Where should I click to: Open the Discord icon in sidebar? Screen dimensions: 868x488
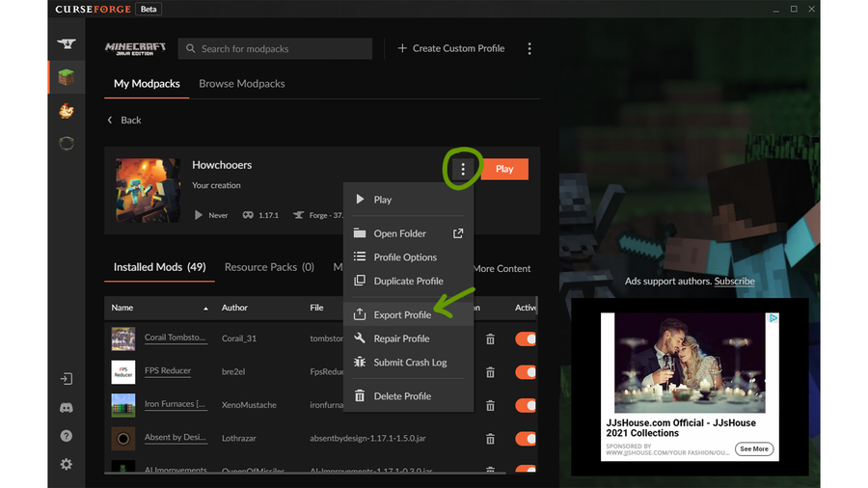pos(67,408)
